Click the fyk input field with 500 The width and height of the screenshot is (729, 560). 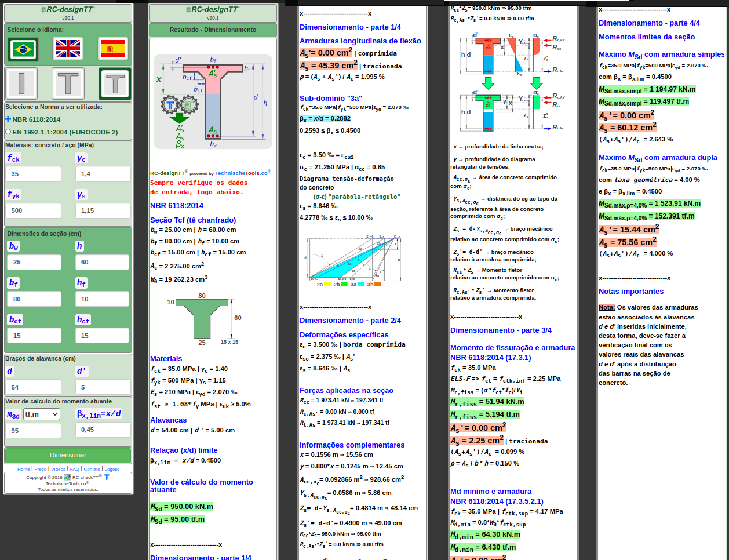[x=34, y=210]
